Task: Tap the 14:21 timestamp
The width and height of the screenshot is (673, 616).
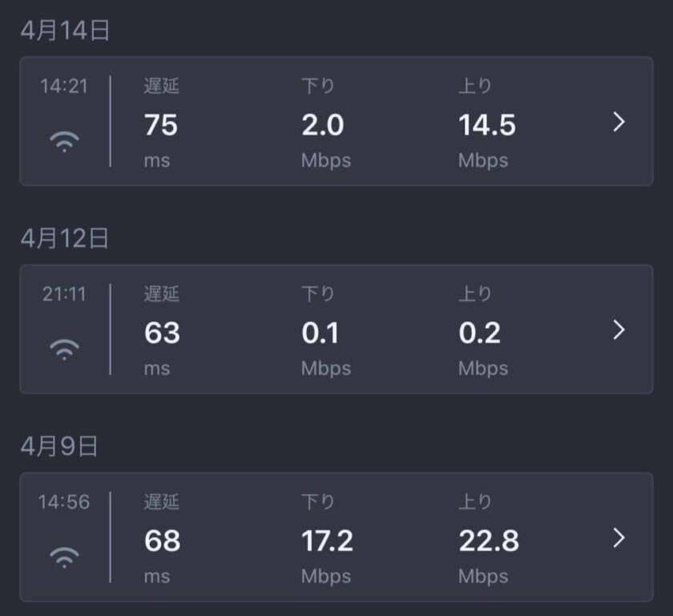Action: (x=64, y=86)
